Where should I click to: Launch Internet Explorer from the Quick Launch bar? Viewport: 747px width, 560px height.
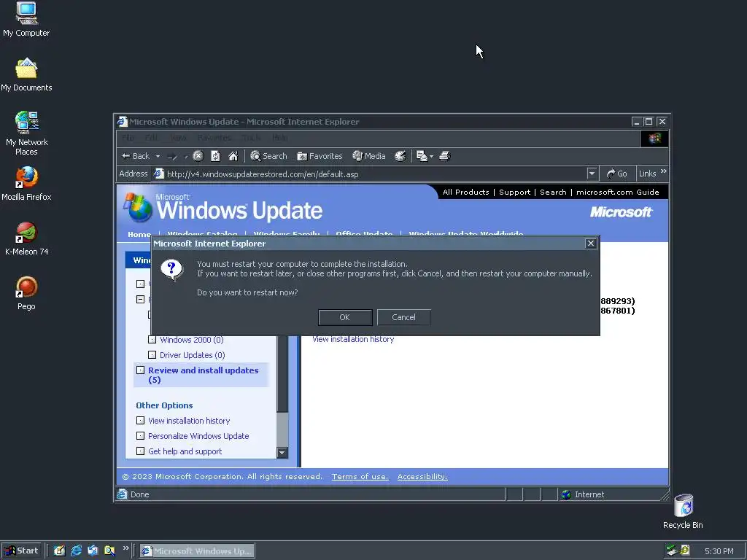click(76, 551)
